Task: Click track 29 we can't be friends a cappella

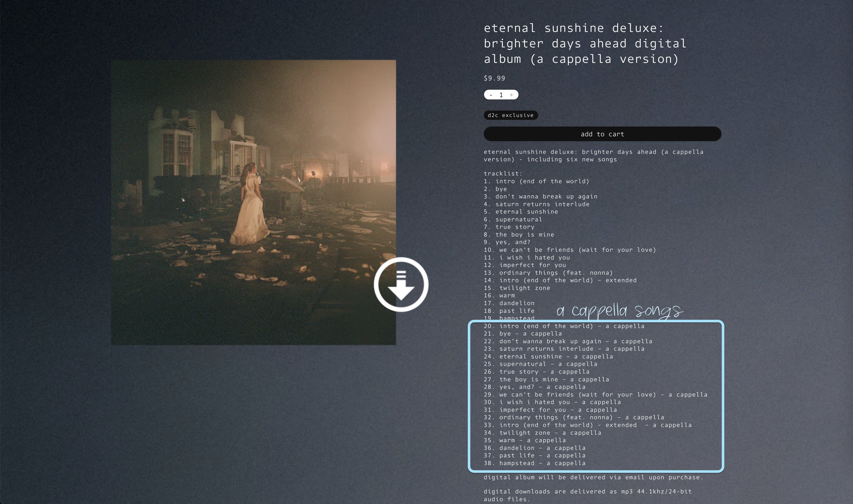Action: tap(595, 395)
